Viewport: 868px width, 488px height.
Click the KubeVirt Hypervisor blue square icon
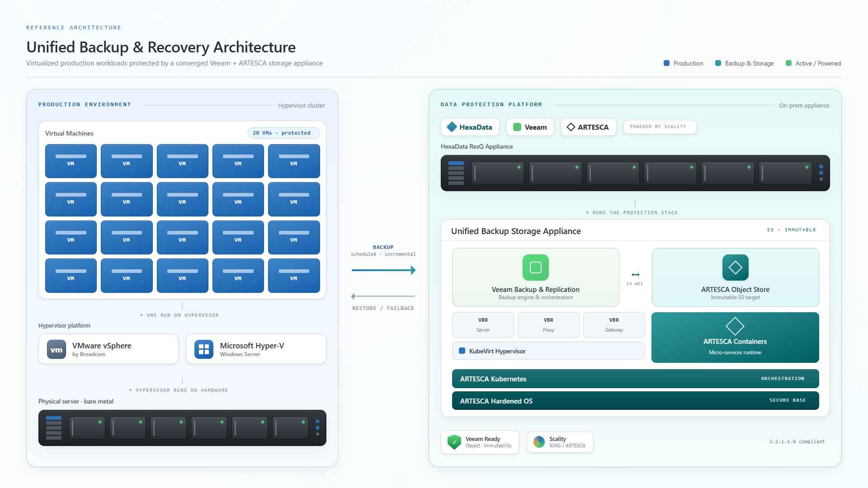(x=462, y=351)
